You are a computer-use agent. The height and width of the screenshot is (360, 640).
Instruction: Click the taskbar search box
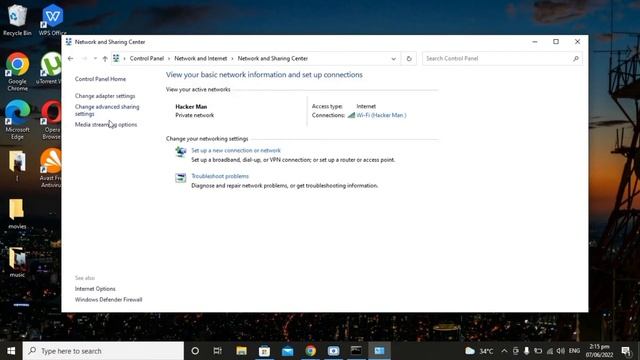point(103,351)
